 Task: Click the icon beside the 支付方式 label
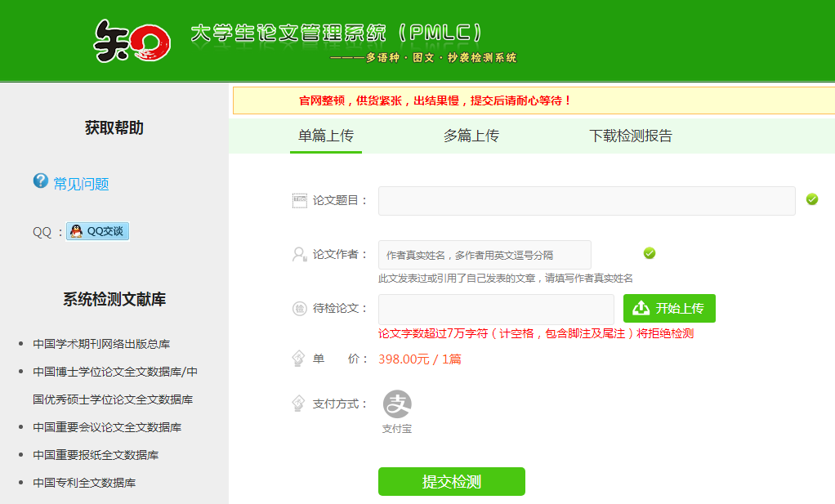pos(299,404)
